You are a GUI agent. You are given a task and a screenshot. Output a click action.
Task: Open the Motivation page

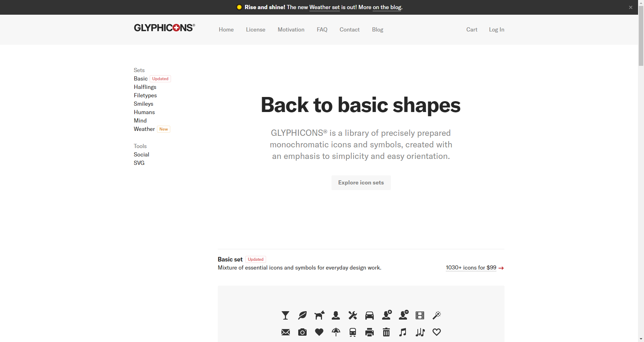(291, 30)
